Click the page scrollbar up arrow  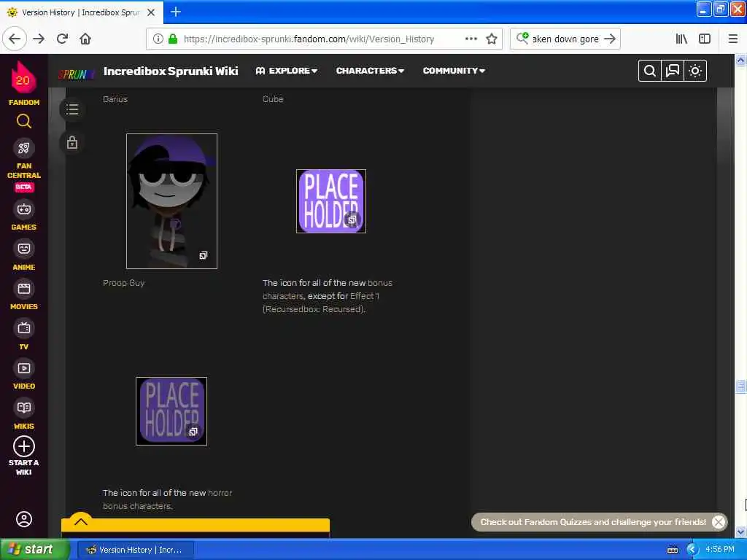pyautogui.click(x=741, y=60)
